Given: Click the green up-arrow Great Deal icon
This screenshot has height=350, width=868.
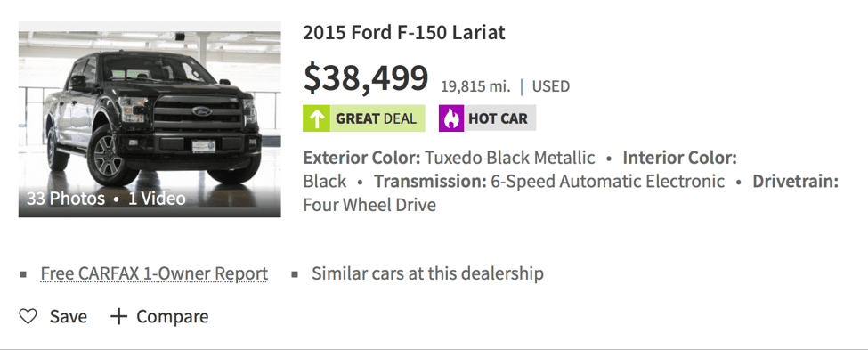Looking at the screenshot, I should [317, 118].
